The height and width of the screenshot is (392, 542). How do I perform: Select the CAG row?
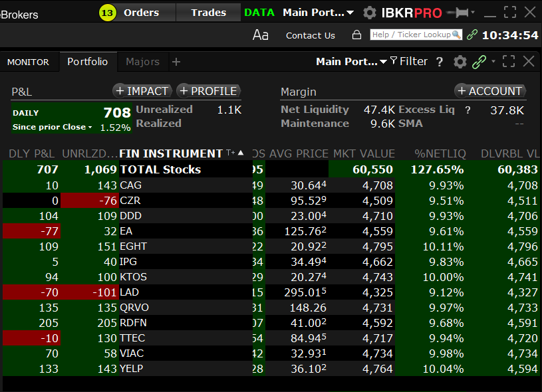[x=271, y=185]
